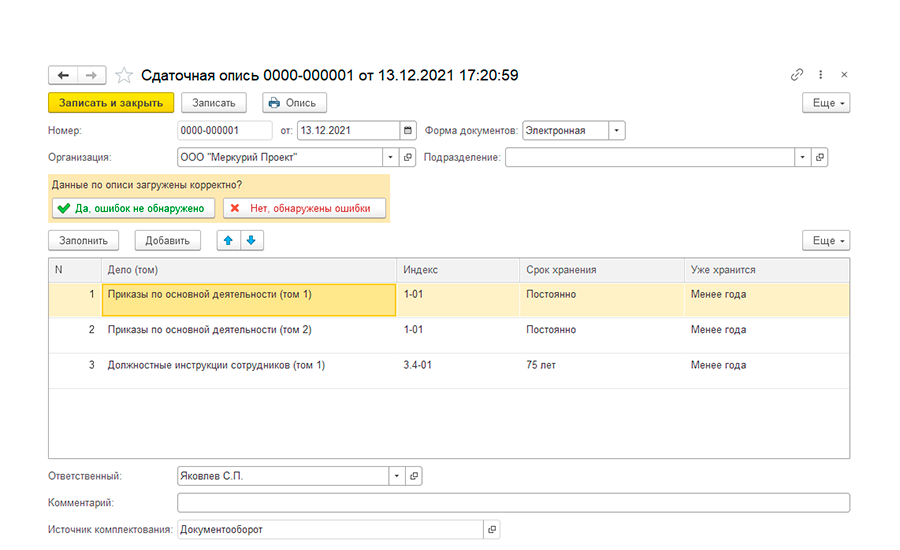The height and width of the screenshot is (550, 900).
Task: Open Ответственный dropdown arrow
Action: [x=397, y=476]
